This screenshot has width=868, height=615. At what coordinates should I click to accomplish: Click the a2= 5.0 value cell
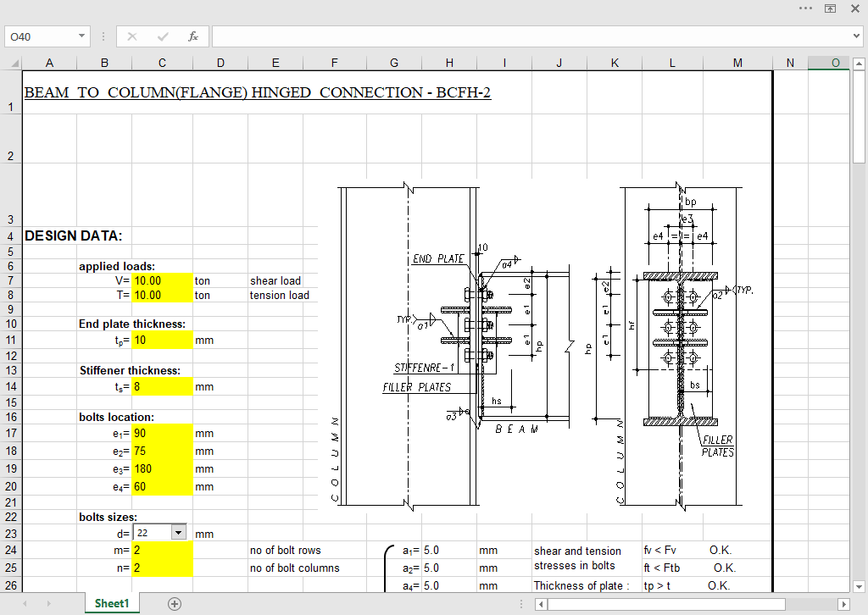pyautogui.click(x=449, y=568)
